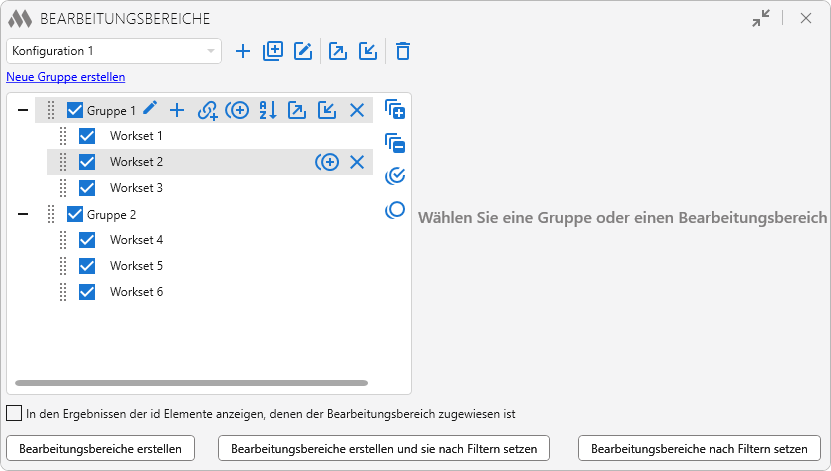Viewport: 831px width, 471px height.
Task: Uncheck the Workset 1 checkbox
Action: 87,136
